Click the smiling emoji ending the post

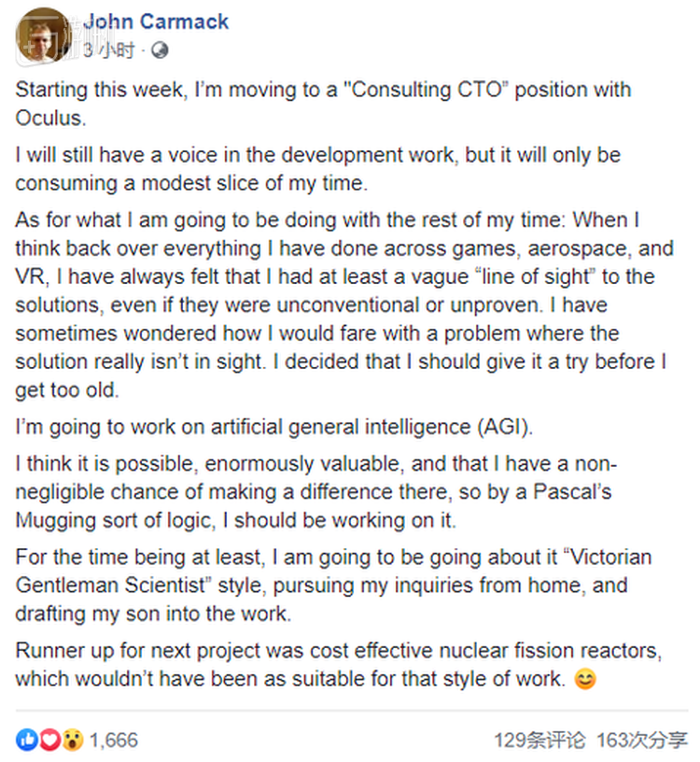[x=585, y=680]
